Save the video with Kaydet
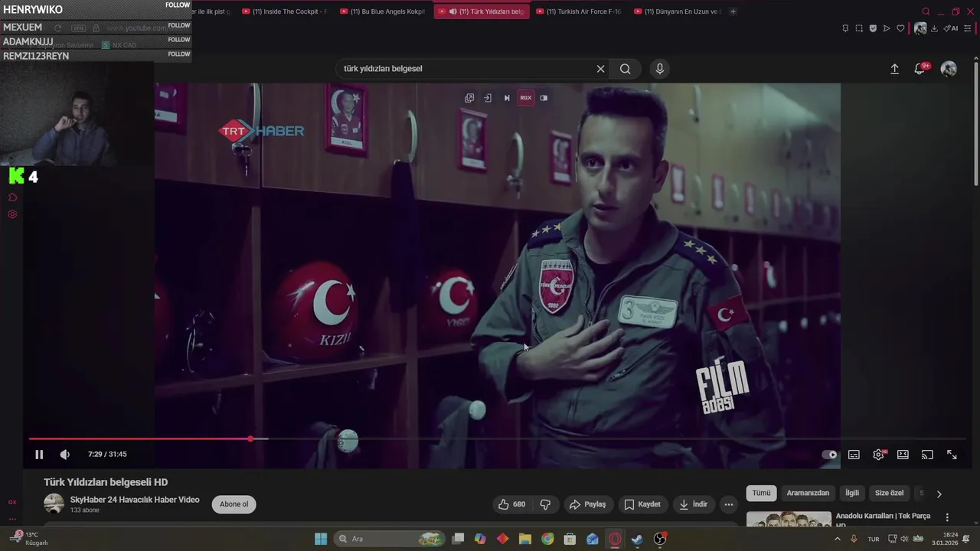Screen dimensions: 980x551 pos(642,504)
